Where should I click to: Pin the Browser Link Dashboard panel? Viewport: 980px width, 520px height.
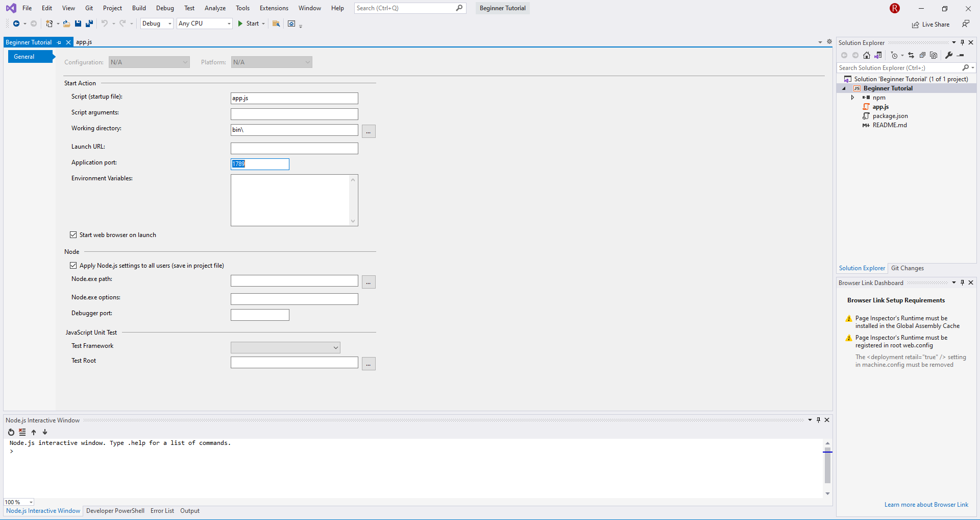click(x=963, y=282)
